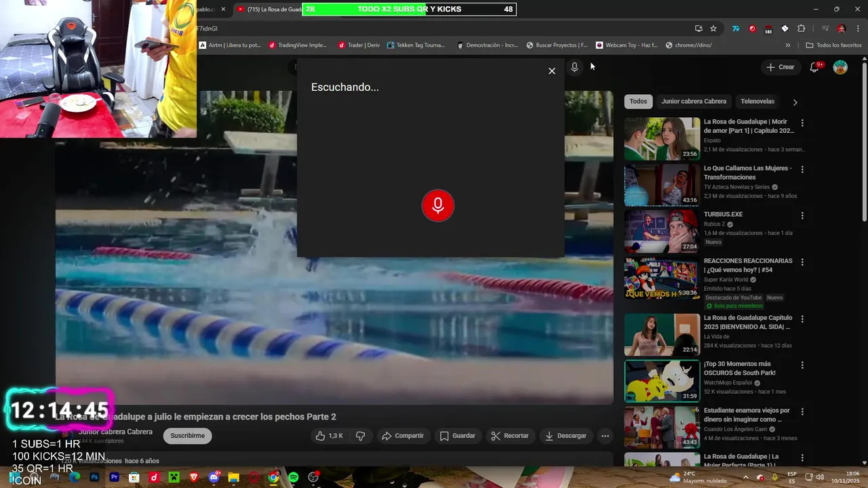
Task: Click the white tag extension icon
Action: tap(785, 28)
